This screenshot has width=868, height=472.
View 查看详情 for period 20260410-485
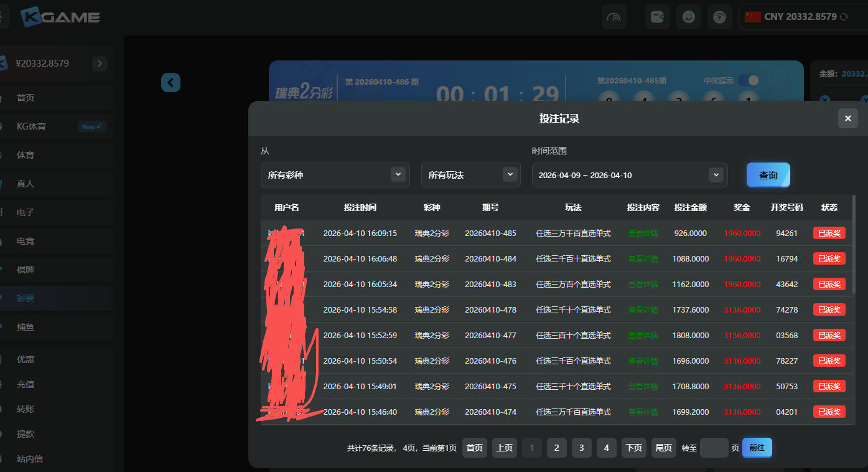pos(643,234)
